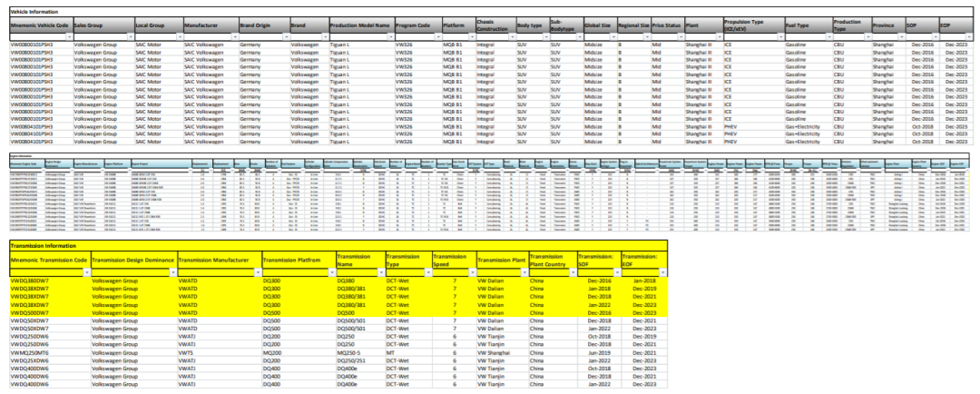Select the 'DQ250/251' transmission name cell
This screenshot has width=980, height=394.
360,360
